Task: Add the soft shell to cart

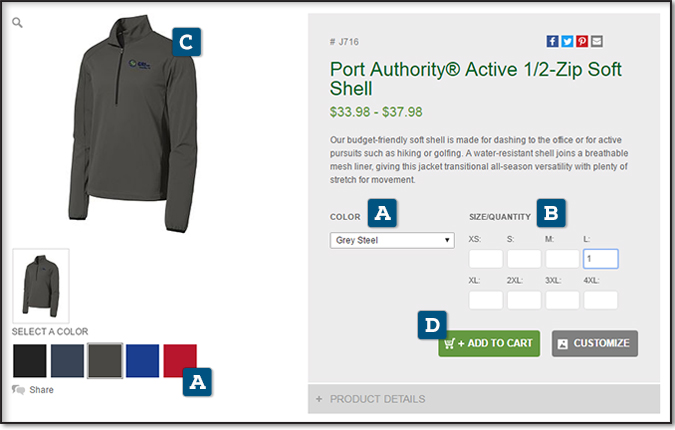Action: (489, 343)
